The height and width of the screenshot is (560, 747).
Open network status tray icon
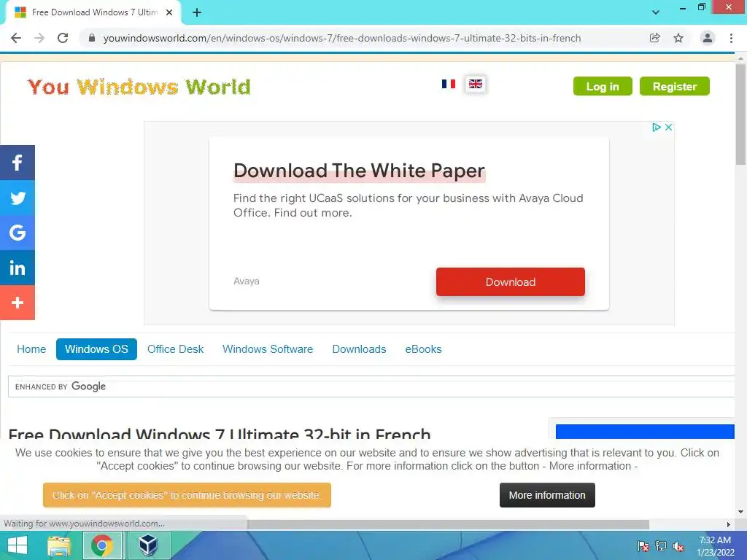point(661,546)
